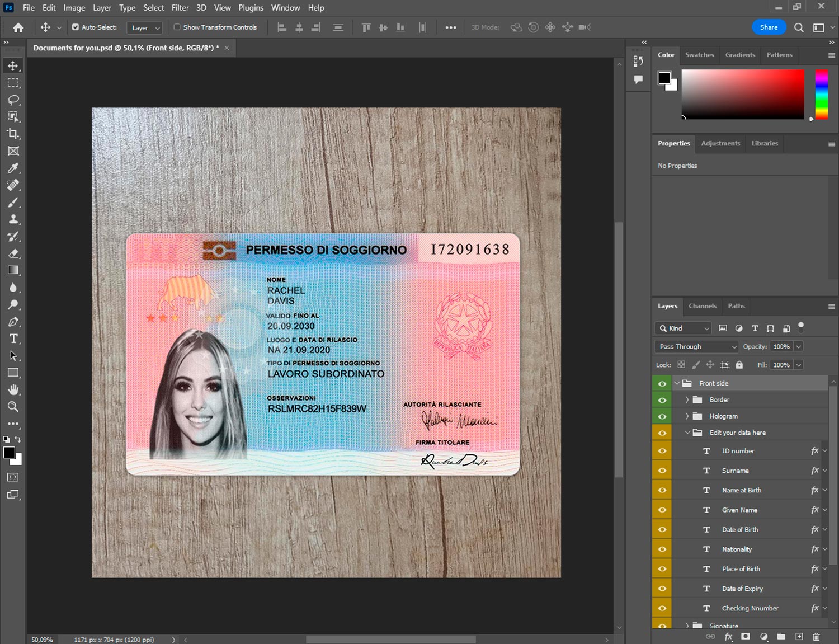
Task: Open the Kind filter dropdown
Action: click(683, 328)
